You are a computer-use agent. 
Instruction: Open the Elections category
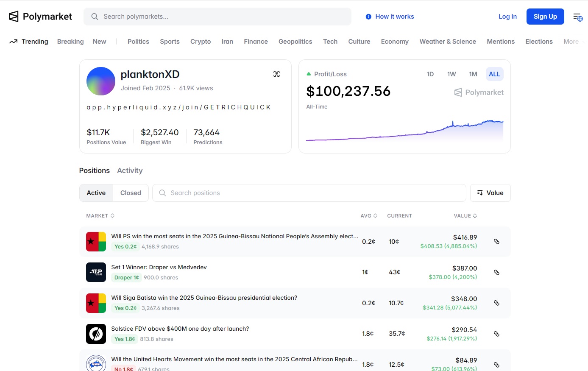pyautogui.click(x=539, y=42)
